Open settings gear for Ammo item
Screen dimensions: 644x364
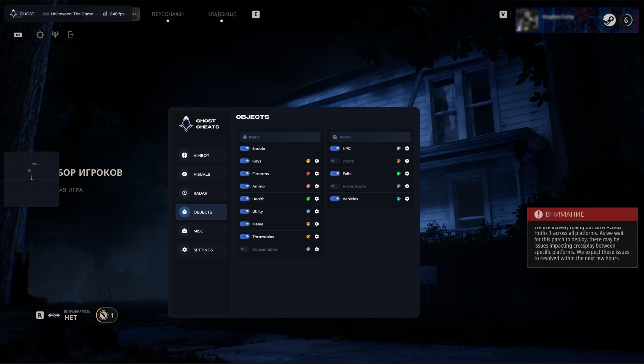coord(317,186)
